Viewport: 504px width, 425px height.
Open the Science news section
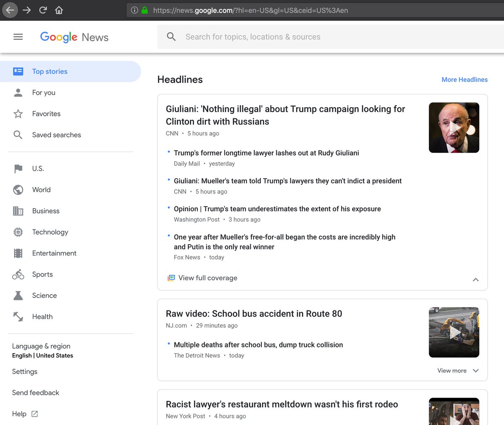(x=44, y=295)
